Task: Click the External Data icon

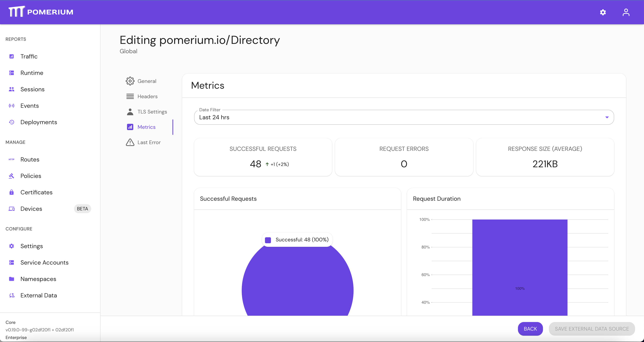Action: pyautogui.click(x=12, y=296)
